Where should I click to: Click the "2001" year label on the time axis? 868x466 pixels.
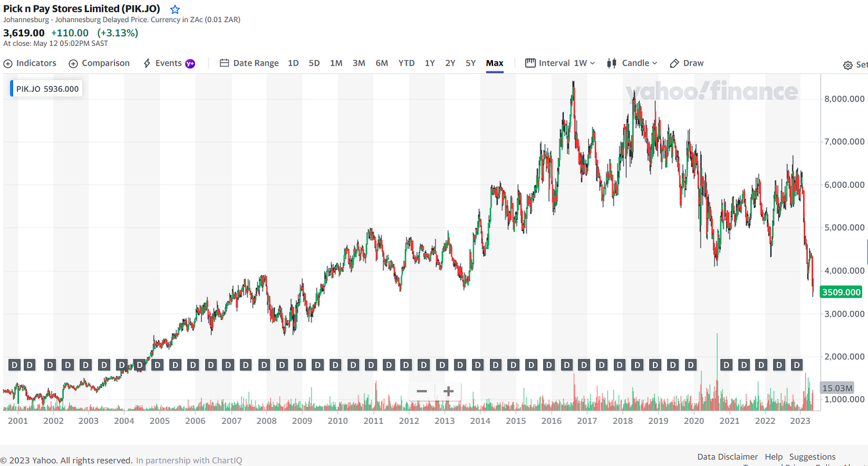point(18,421)
